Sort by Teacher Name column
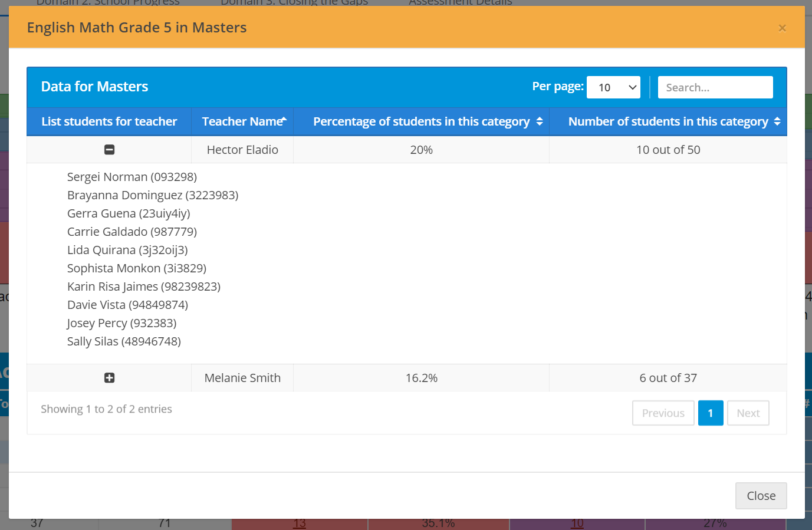The height and width of the screenshot is (530, 812). (x=242, y=121)
